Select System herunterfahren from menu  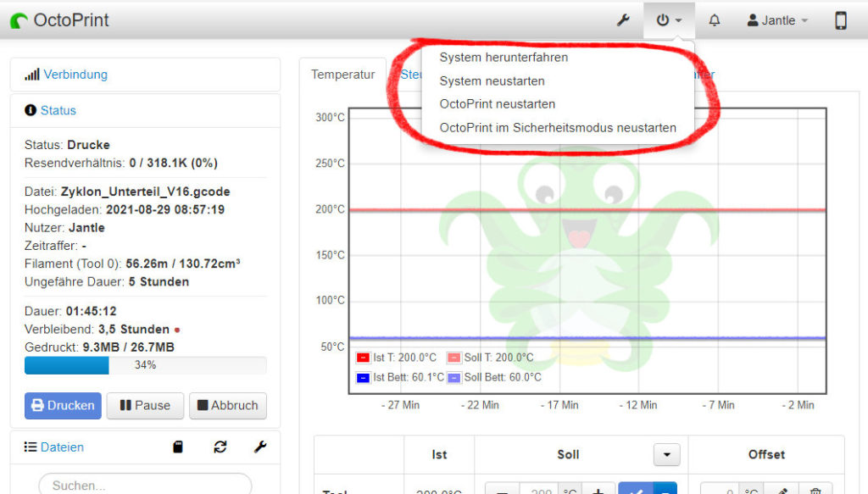pos(504,58)
